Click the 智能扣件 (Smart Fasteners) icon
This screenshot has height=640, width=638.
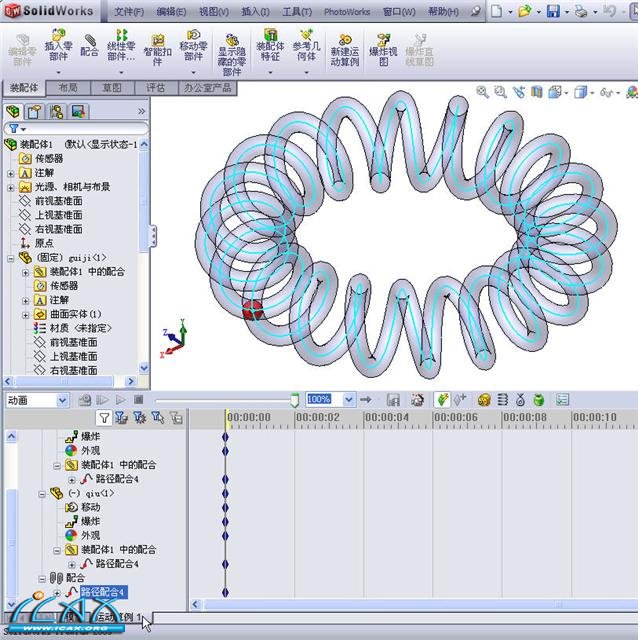coord(157,50)
